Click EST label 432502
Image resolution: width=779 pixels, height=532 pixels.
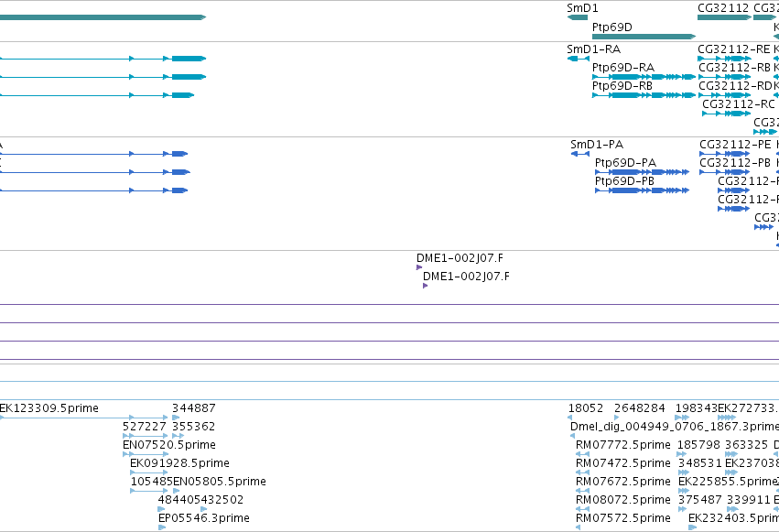(222, 500)
